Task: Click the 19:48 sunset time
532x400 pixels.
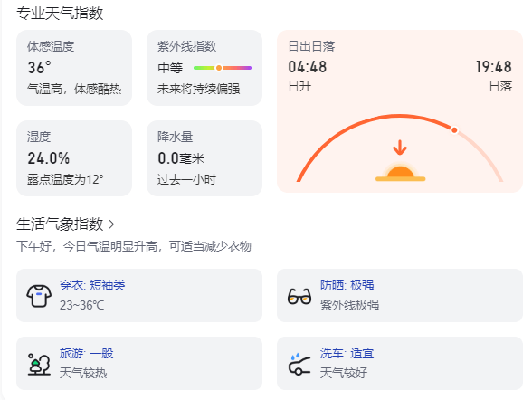Action: 494,67
